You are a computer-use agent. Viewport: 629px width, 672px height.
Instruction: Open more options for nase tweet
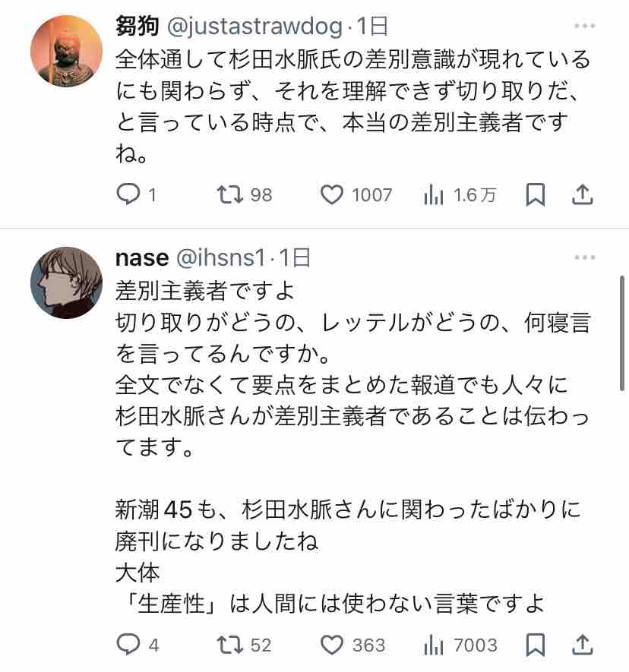584,257
